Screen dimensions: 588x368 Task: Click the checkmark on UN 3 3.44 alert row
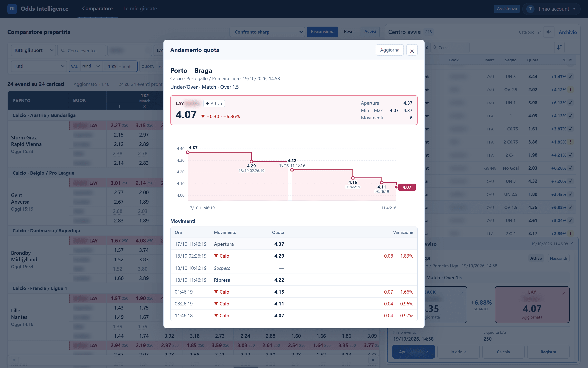click(x=570, y=76)
